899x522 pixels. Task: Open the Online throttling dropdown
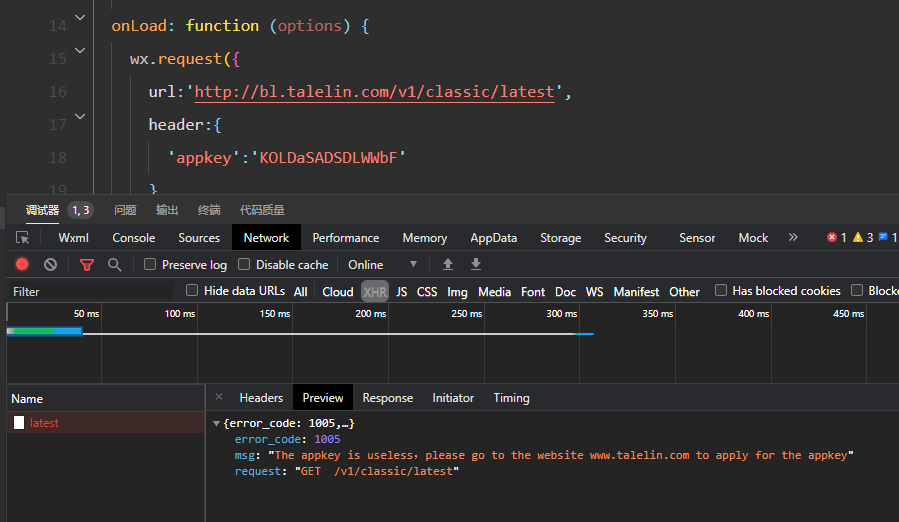pyautogui.click(x=382, y=265)
